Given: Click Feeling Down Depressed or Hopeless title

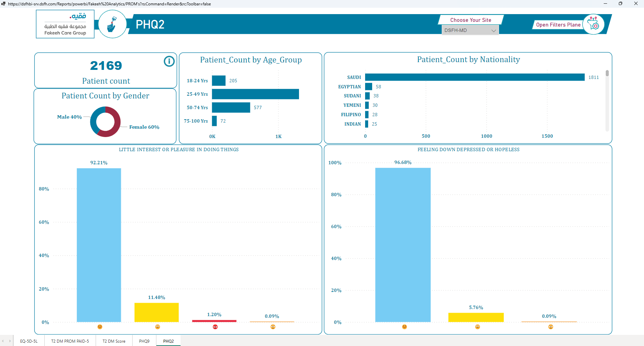Looking at the screenshot, I should point(468,149).
